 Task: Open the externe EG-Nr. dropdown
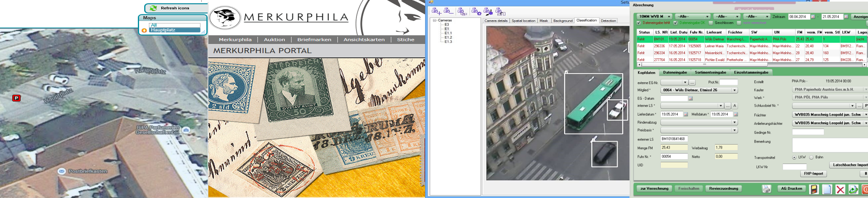click(x=674, y=82)
